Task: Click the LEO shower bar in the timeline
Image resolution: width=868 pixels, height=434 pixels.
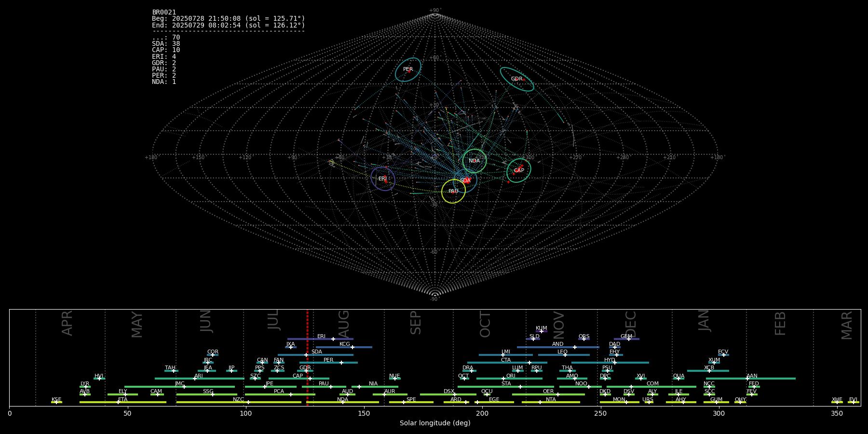Action: click(x=564, y=355)
